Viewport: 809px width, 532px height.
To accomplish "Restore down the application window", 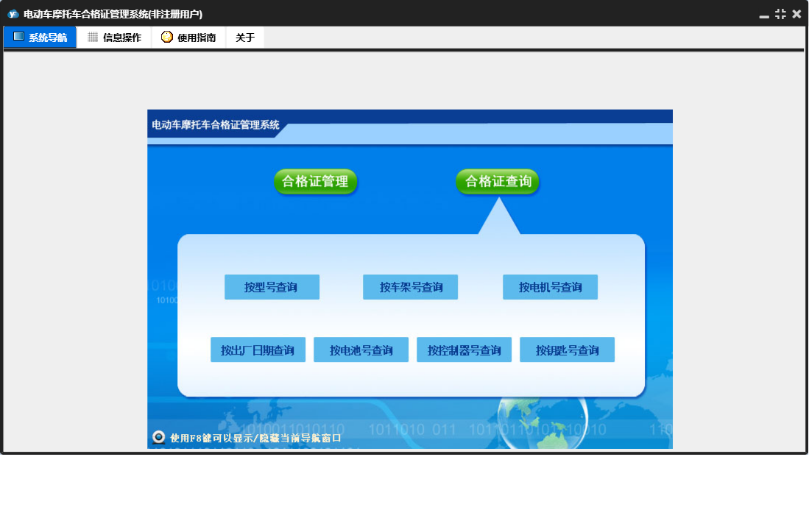I will pos(780,14).
